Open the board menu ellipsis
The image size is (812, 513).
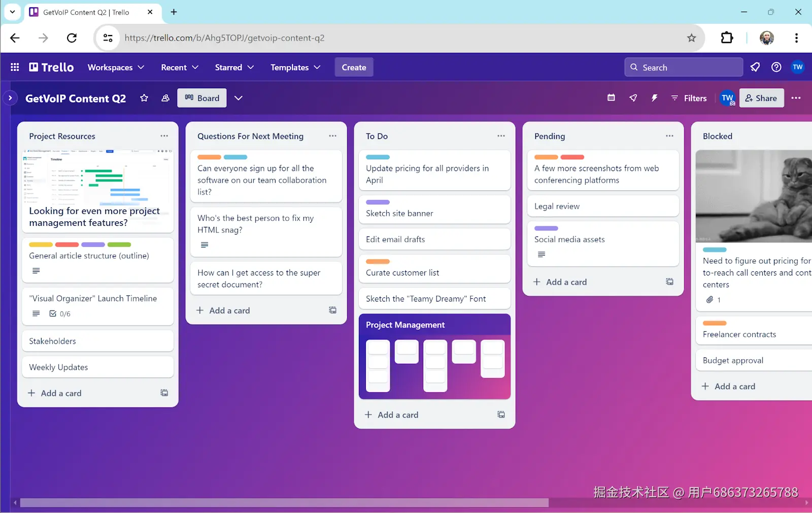tap(796, 98)
